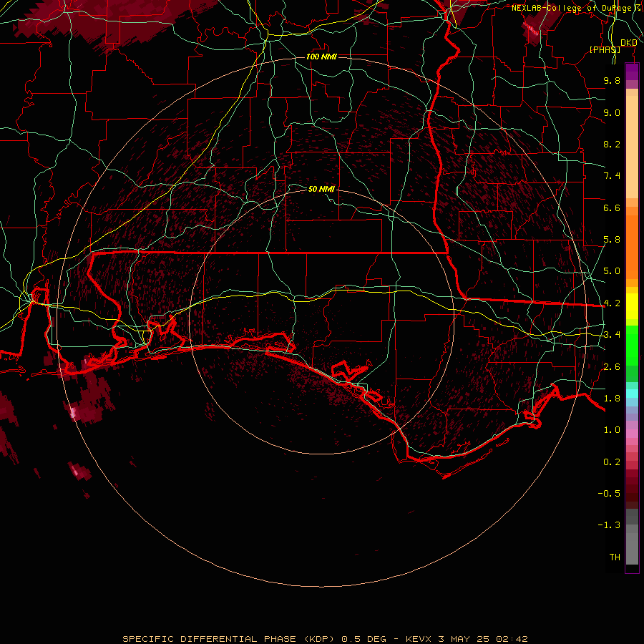Click the 50 NMI range ring label
Viewport: 644px width, 644px height.
tap(321, 189)
